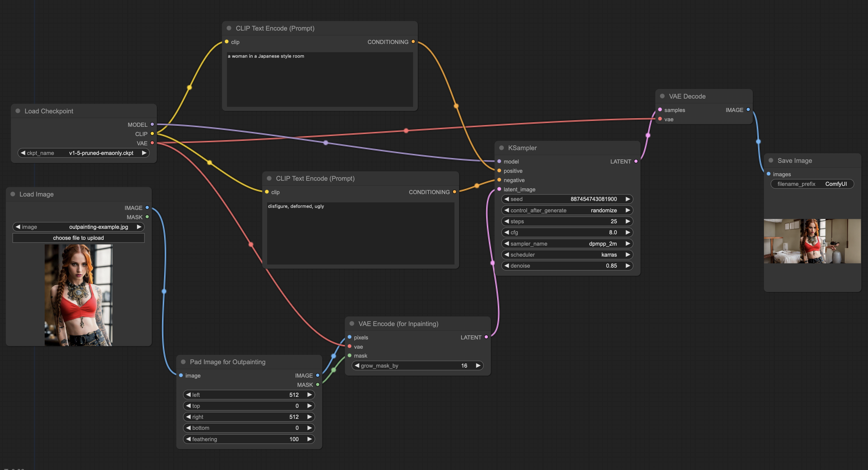Image resolution: width=868 pixels, height=470 pixels.
Task: Click the filename_prefix ComfyUI field
Action: (x=812, y=184)
